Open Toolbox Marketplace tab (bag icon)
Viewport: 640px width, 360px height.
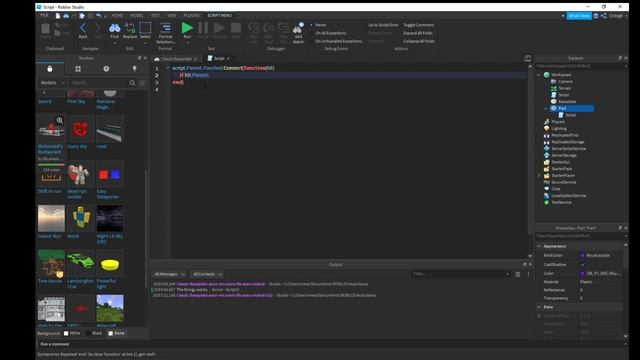click(x=50, y=69)
